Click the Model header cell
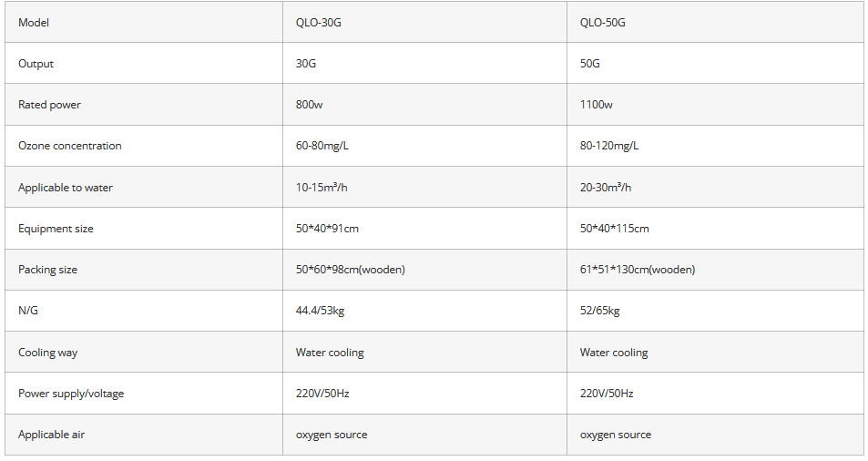 click(x=34, y=22)
